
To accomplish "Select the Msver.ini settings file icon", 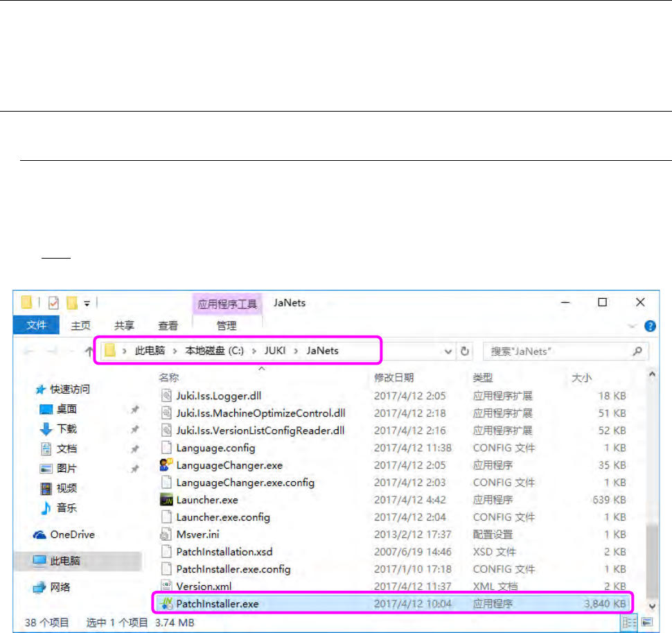I will 166,535.
